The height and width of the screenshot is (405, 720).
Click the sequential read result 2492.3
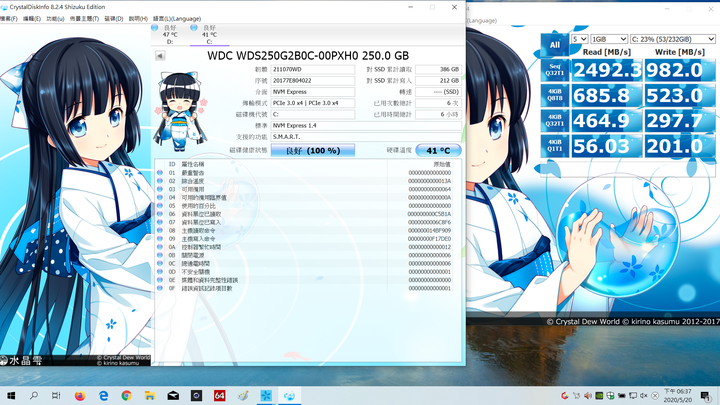pyautogui.click(x=607, y=70)
